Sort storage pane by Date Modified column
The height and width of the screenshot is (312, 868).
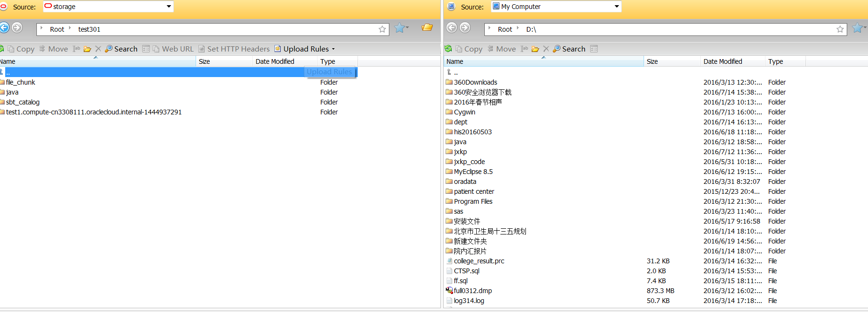(285, 61)
